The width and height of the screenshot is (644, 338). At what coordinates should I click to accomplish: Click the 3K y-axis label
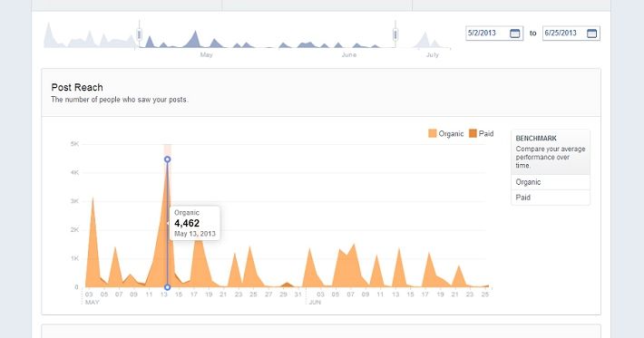click(x=74, y=201)
